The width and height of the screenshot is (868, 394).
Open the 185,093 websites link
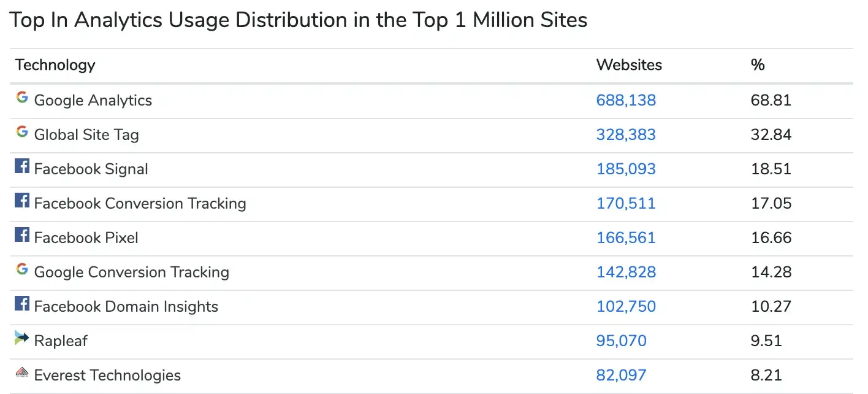pyautogui.click(x=626, y=169)
